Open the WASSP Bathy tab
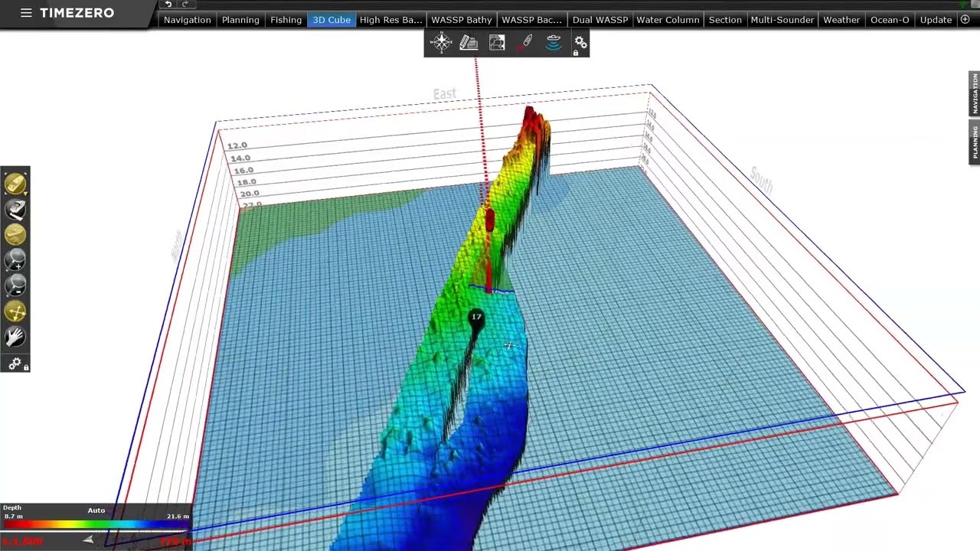This screenshot has height=551, width=980. 462,20
